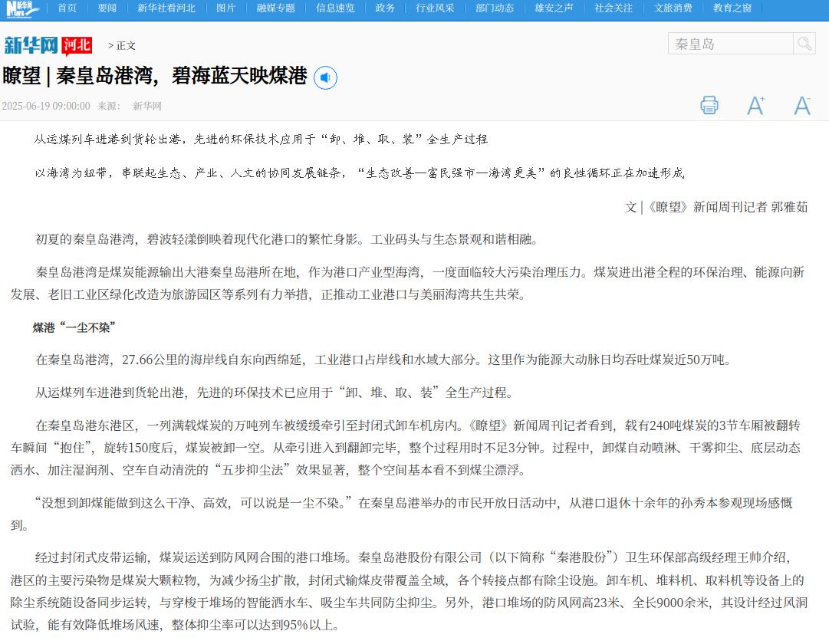Open the 图片 navigation item

(x=225, y=8)
